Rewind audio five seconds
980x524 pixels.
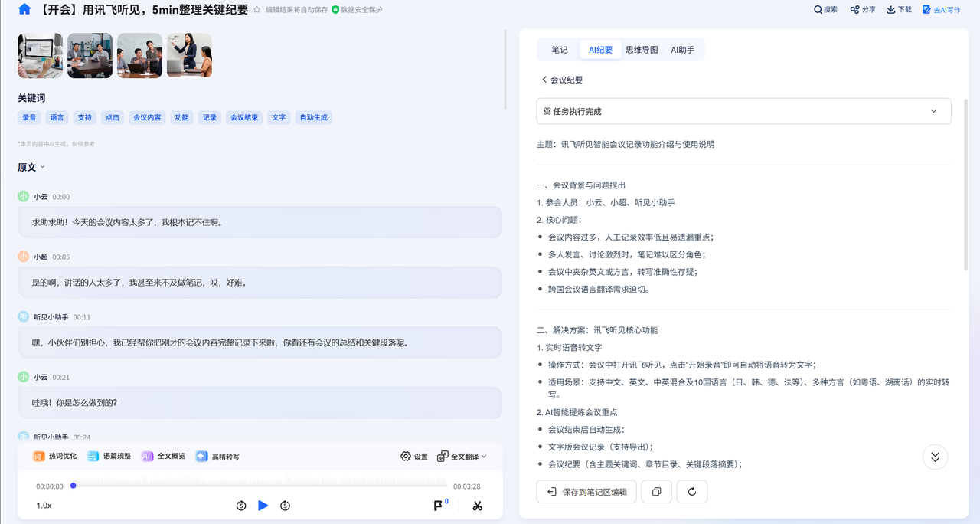tap(241, 506)
